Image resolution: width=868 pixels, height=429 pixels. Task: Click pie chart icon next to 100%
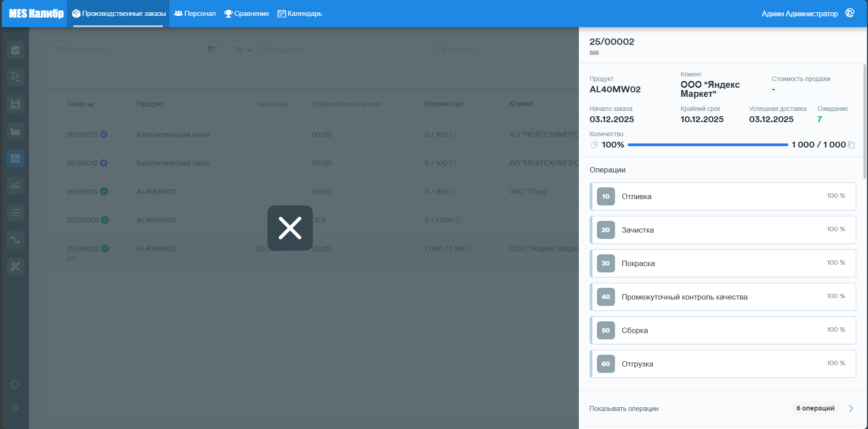594,145
